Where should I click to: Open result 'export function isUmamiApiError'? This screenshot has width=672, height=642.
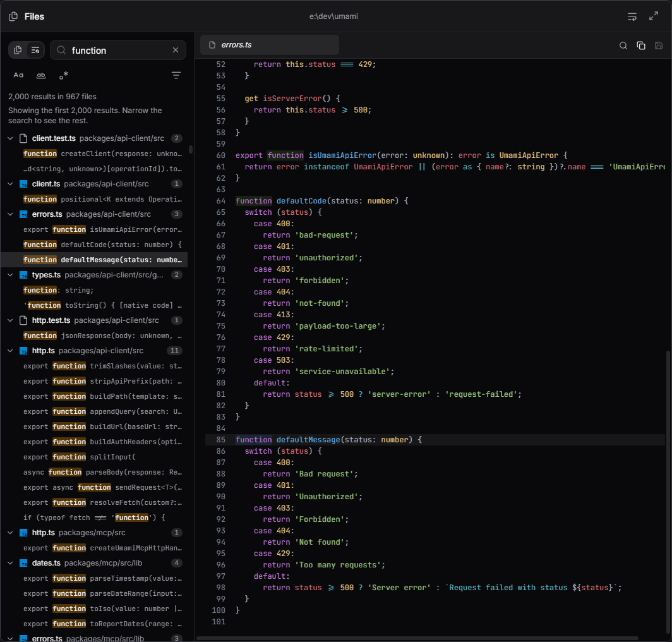coord(94,229)
